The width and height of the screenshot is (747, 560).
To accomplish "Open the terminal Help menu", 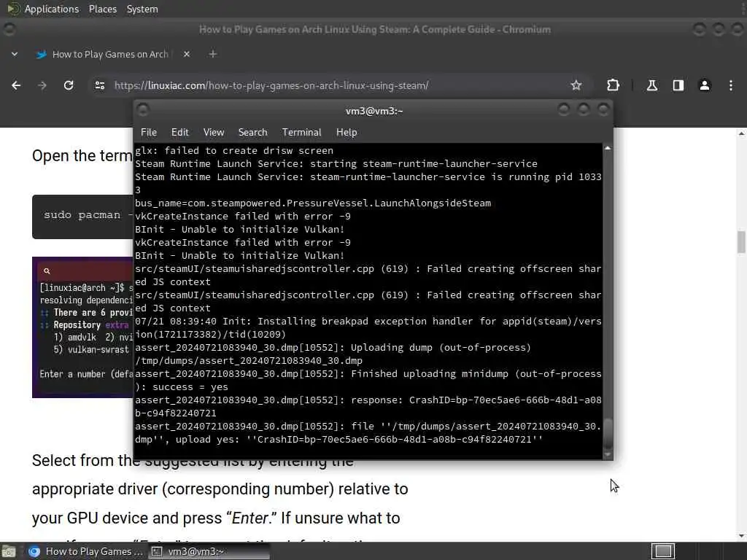I will 347,133.
